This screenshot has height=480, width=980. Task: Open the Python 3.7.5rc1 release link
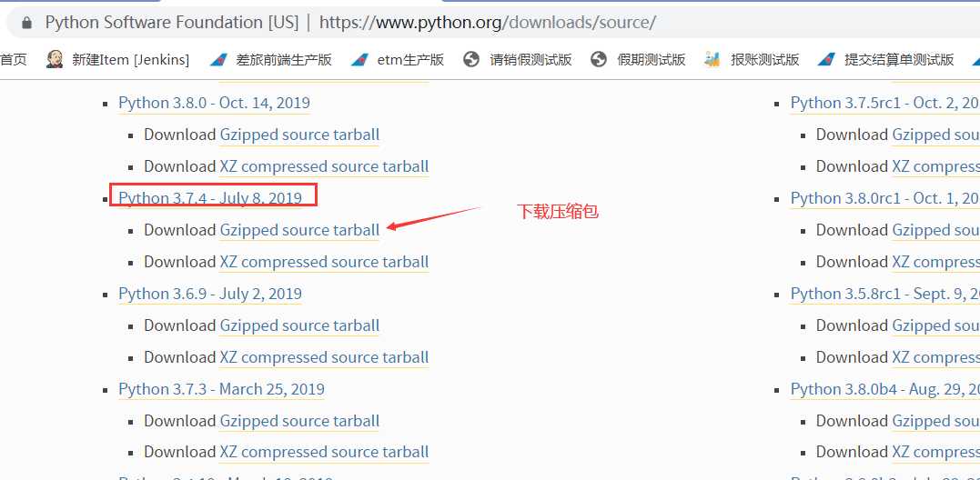pyautogui.click(x=885, y=103)
